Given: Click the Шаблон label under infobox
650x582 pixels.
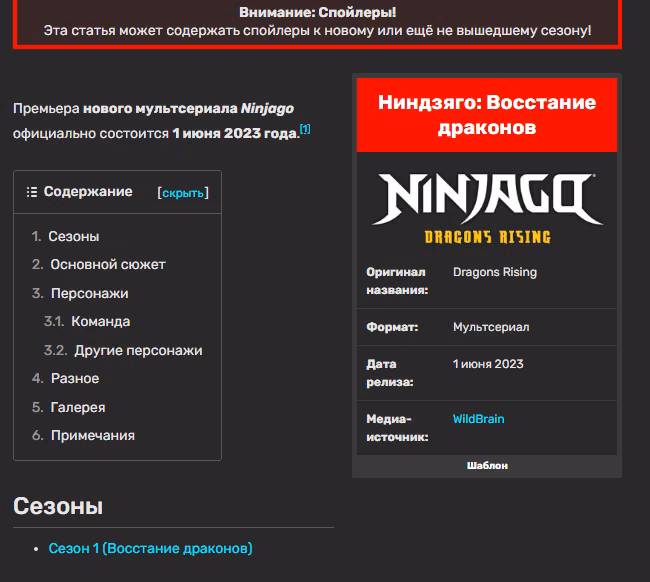Looking at the screenshot, I should point(487,466).
